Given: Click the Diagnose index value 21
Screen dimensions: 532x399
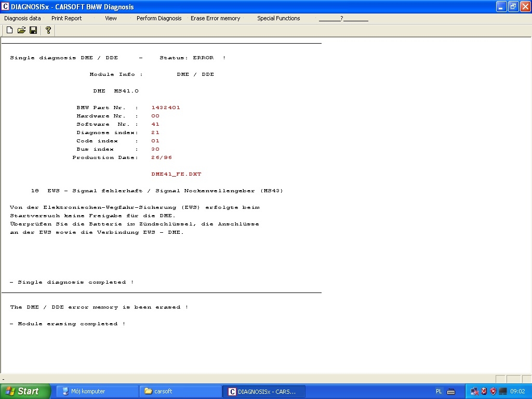Looking at the screenshot, I should pos(155,132).
